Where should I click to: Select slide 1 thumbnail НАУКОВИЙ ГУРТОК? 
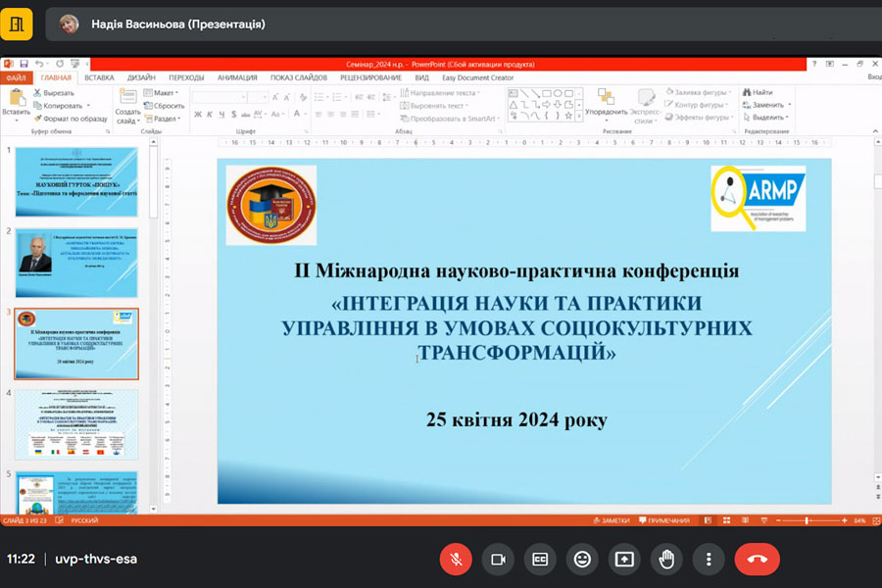click(x=76, y=181)
